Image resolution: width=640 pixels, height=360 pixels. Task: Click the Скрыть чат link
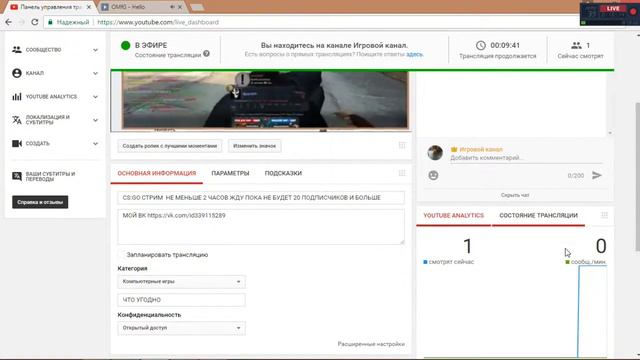tap(515, 195)
